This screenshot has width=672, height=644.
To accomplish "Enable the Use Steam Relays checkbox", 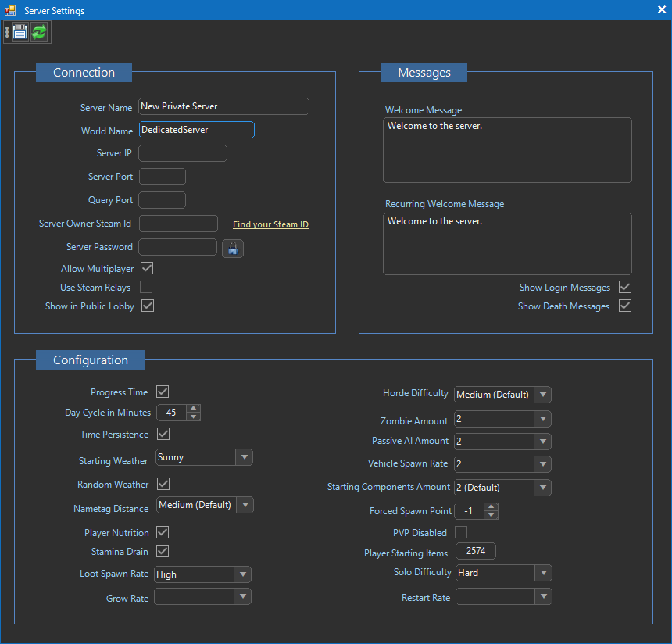I will point(147,287).
